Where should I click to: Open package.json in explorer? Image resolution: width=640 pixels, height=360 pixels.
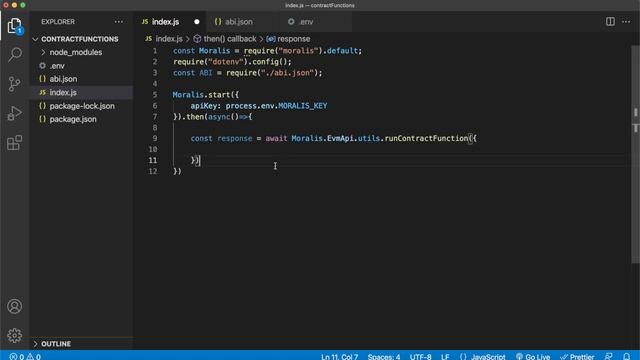click(73, 119)
